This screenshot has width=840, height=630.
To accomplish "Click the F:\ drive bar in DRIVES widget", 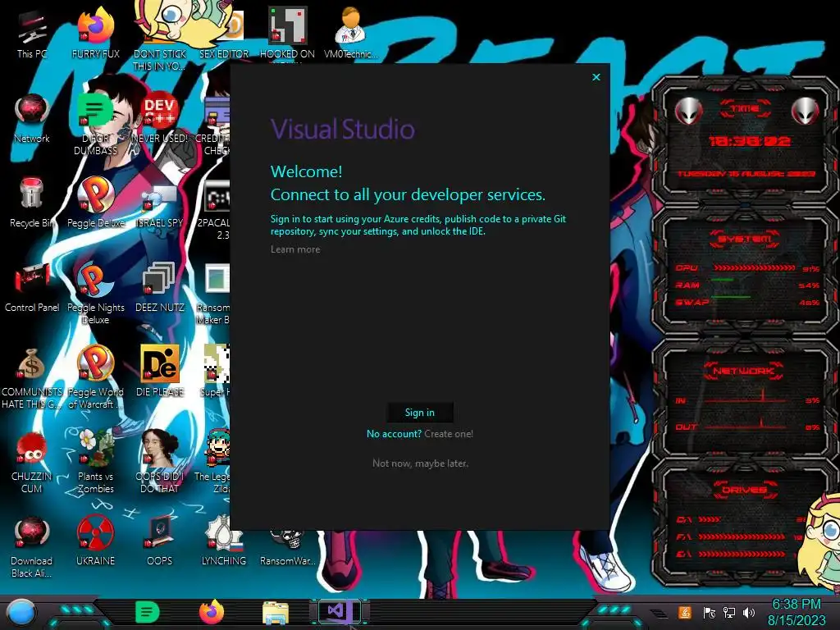I will click(742, 536).
